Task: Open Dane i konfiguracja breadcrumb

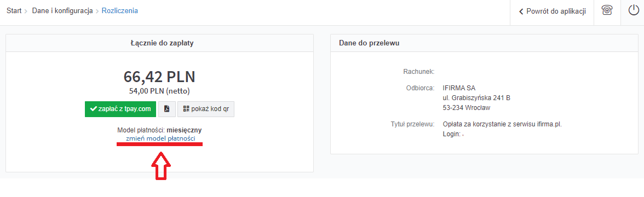Action: (x=62, y=11)
